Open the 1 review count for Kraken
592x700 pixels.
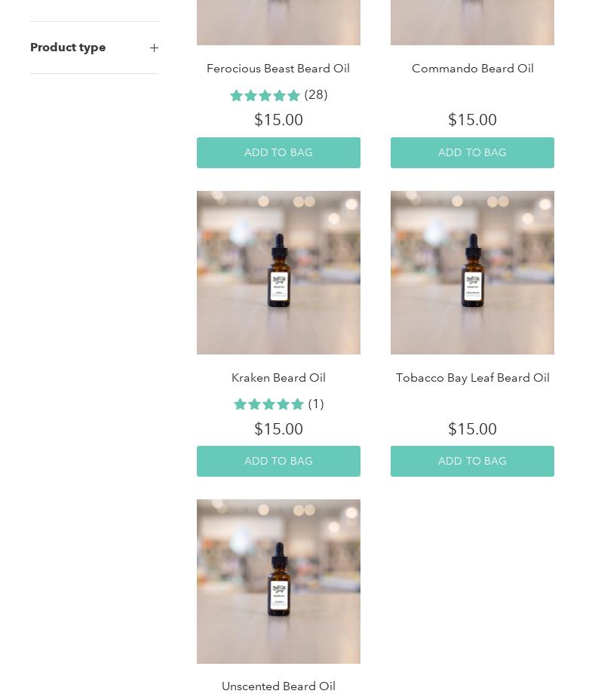click(316, 404)
